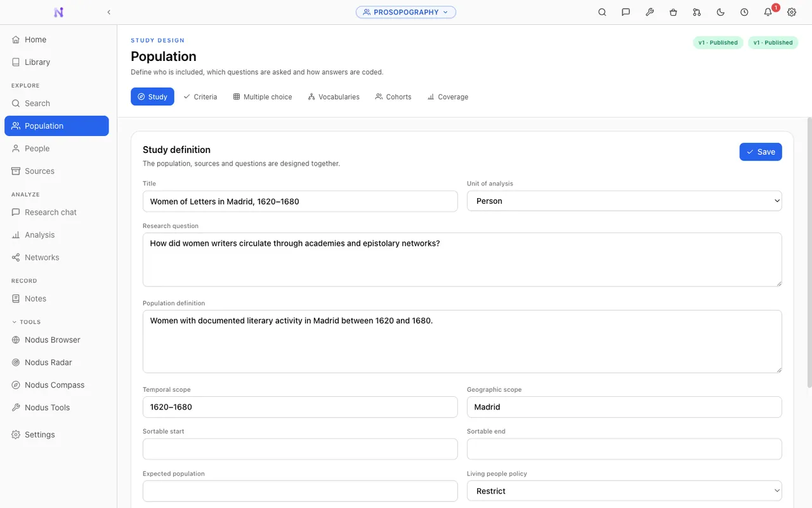
Task: Switch to the Vocabularies tab
Action: pos(334,97)
